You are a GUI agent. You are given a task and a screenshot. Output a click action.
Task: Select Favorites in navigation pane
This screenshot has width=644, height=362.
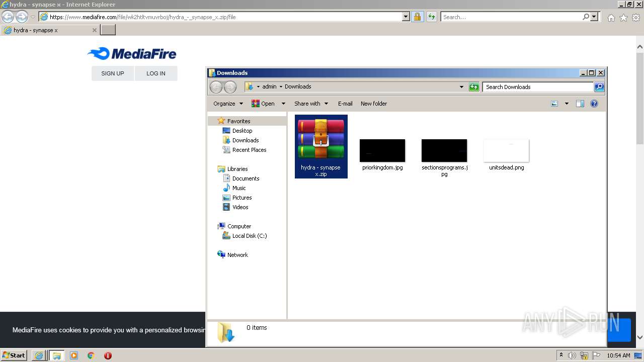[x=238, y=121]
